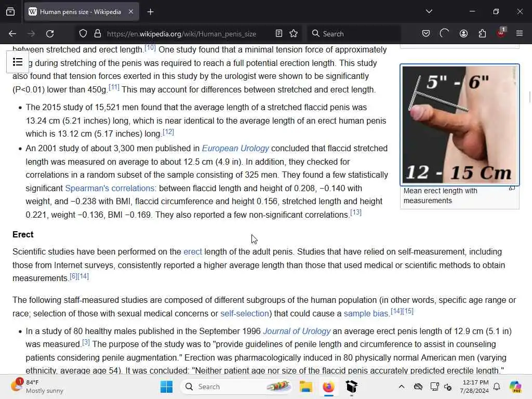Expand hidden system tray icons chevron

click(x=402, y=387)
